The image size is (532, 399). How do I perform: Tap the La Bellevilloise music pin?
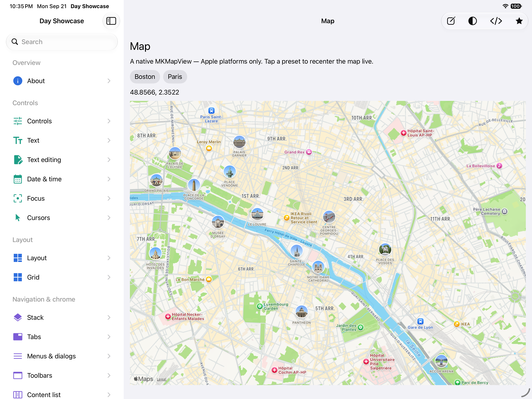point(499,166)
